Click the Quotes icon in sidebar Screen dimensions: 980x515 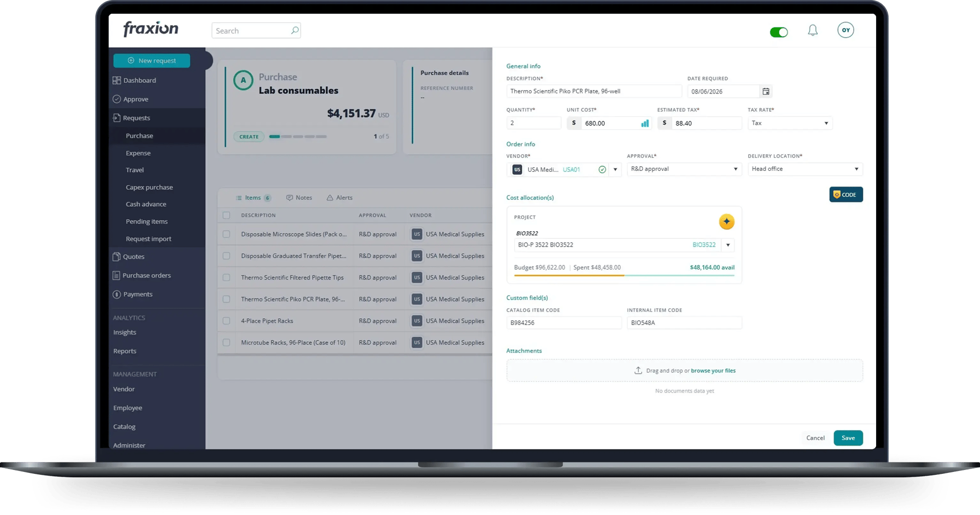116,257
